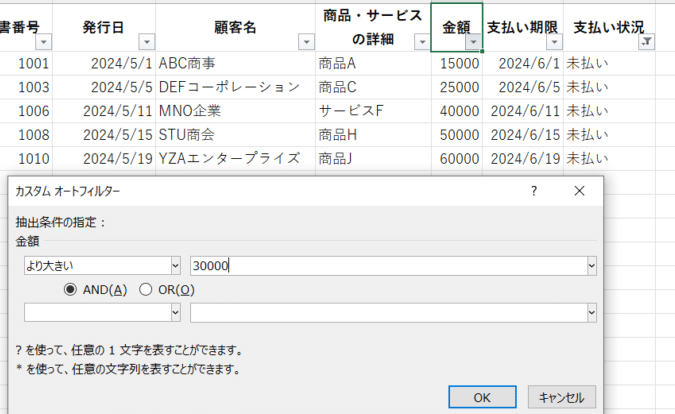Select the OR(O) radio button
Viewport: 675px width, 414px height.
[x=146, y=289]
